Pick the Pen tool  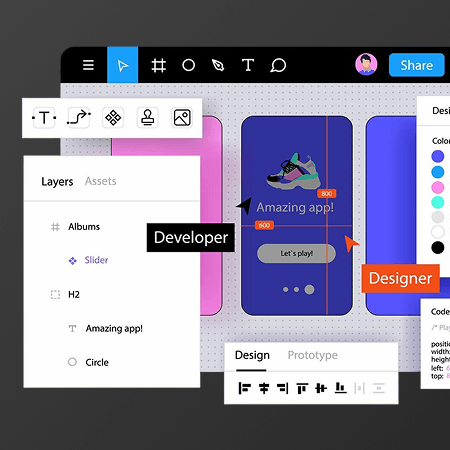coord(218,65)
